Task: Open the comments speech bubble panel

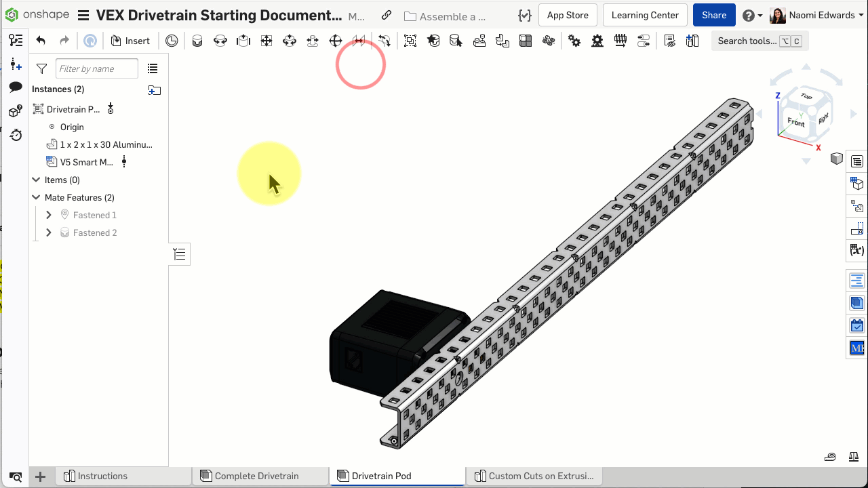Action: pos(15,87)
